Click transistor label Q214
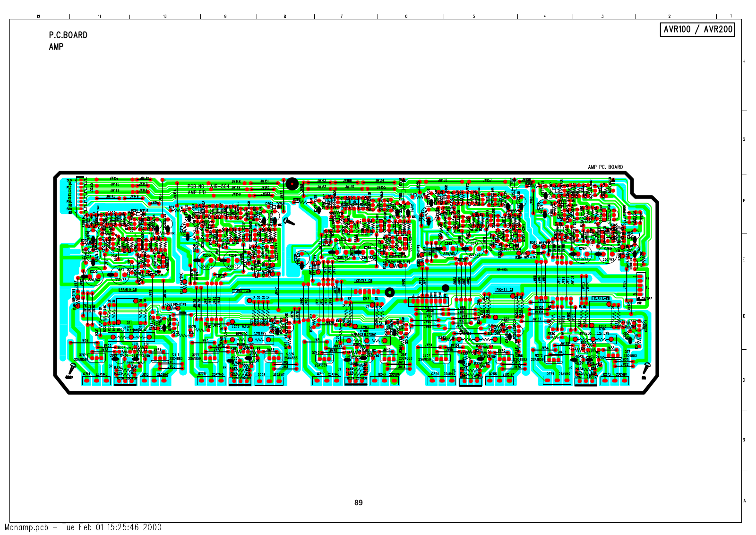The image size is (756, 535). (86, 374)
